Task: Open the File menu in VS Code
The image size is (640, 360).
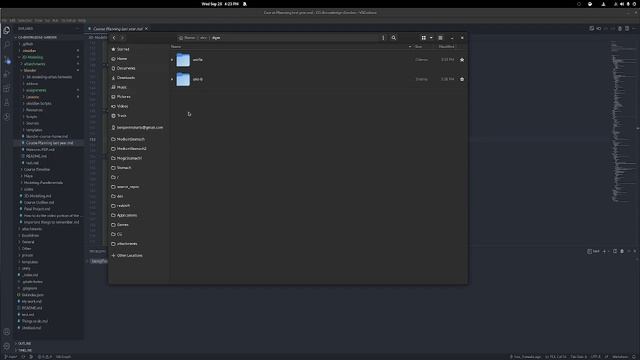Action: (4, 20)
